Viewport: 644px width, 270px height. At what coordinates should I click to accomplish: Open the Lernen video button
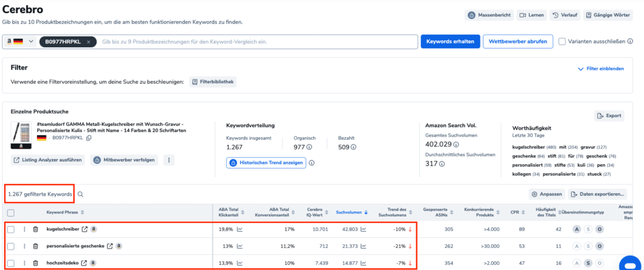[x=531, y=15]
